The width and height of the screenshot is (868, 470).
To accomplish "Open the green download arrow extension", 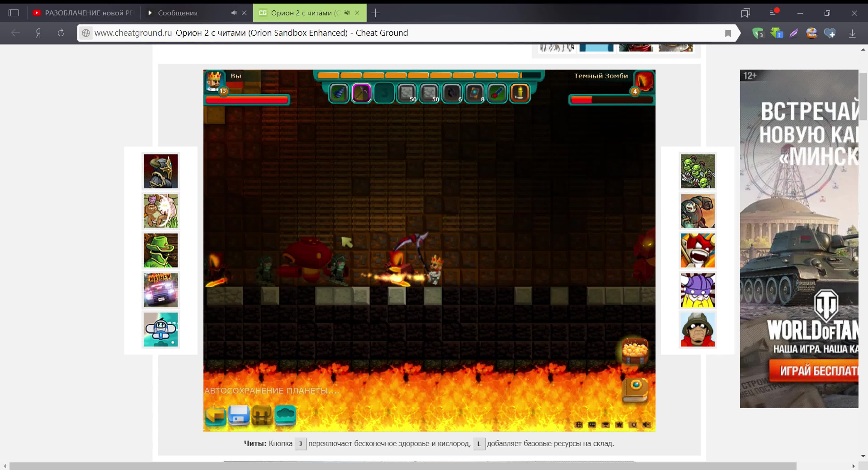I will (776, 33).
